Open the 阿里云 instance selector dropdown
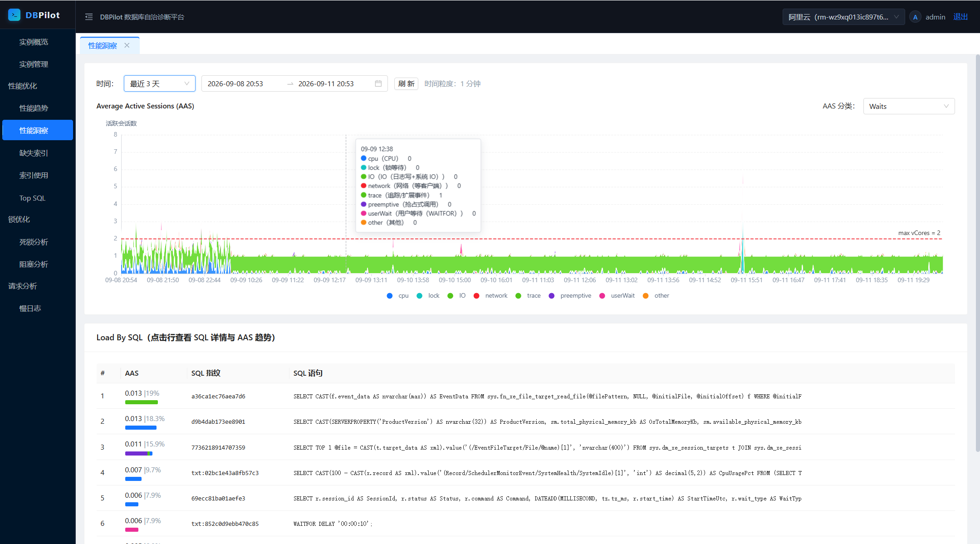The width and height of the screenshot is (980, 544). (843, 17)
